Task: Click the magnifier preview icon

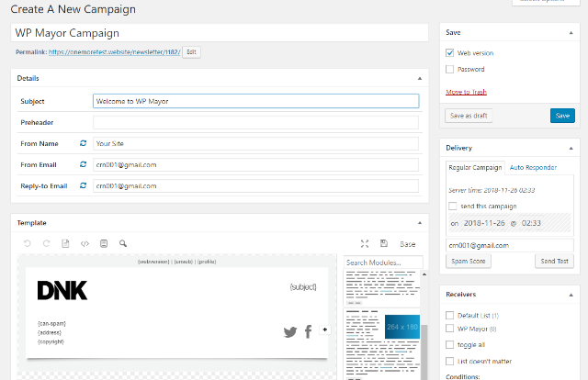Action: (x=123, y=243)
